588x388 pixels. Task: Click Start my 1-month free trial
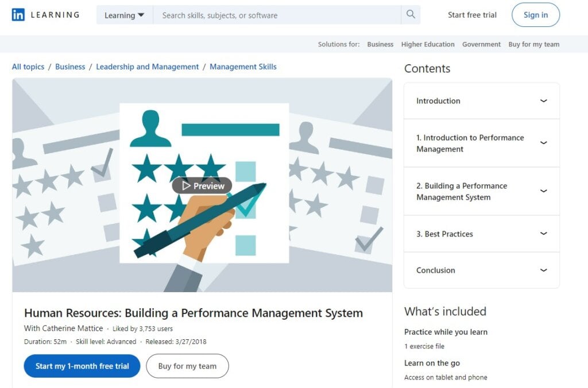point(82,366)
